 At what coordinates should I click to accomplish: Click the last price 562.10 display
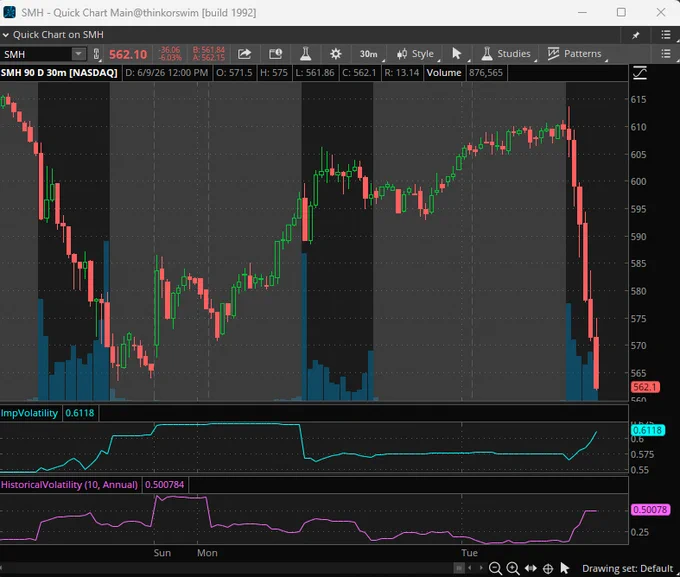tap(128, 55)
